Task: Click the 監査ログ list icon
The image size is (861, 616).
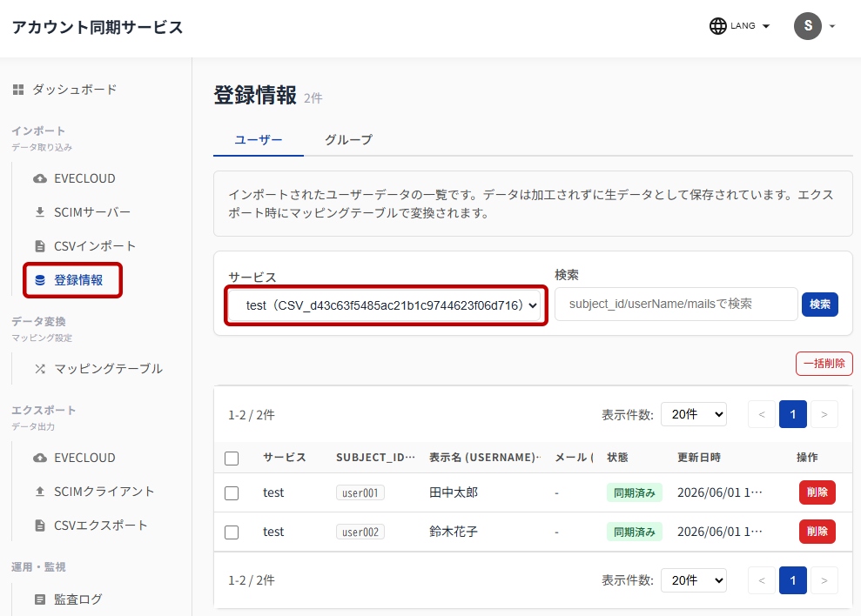Action: coord(40,599)
